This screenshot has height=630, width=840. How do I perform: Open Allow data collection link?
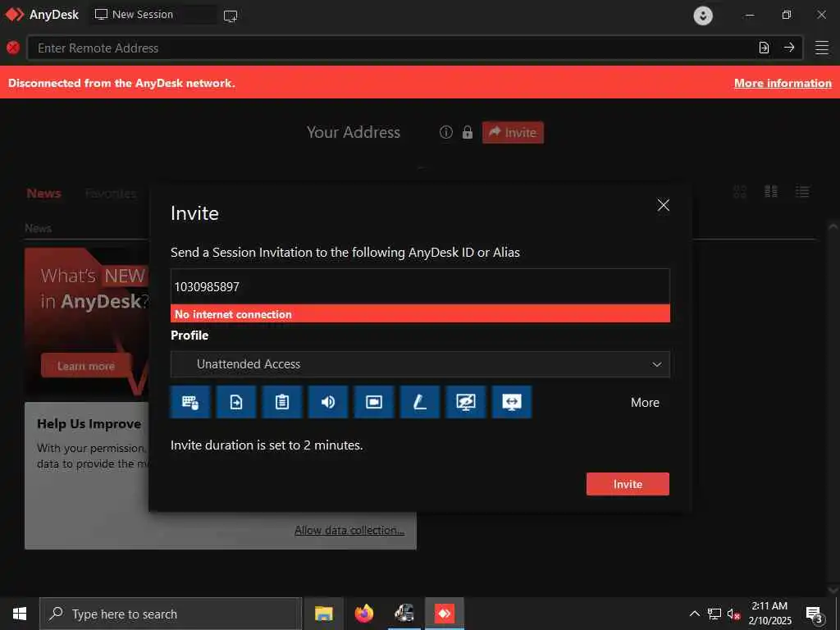(x=349, y=531)
